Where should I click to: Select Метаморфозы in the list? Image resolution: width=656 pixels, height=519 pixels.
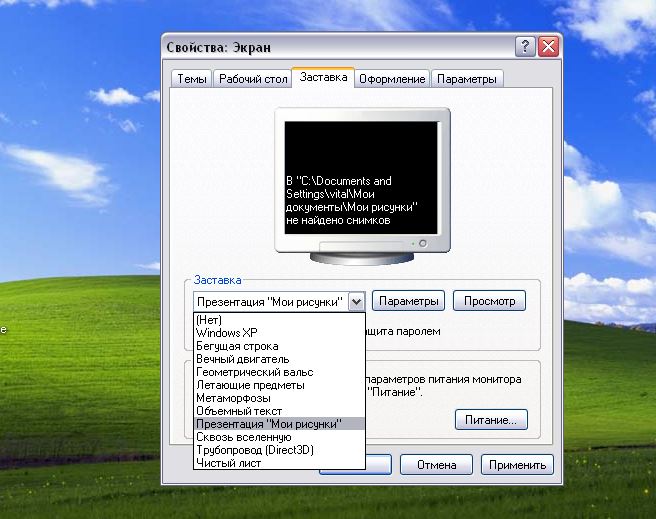coord(279,398)
